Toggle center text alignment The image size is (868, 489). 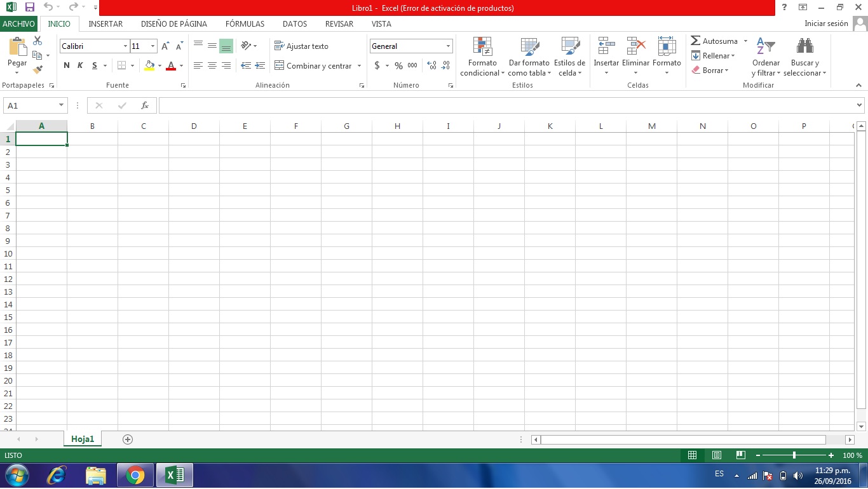click(x=212, y=65)
